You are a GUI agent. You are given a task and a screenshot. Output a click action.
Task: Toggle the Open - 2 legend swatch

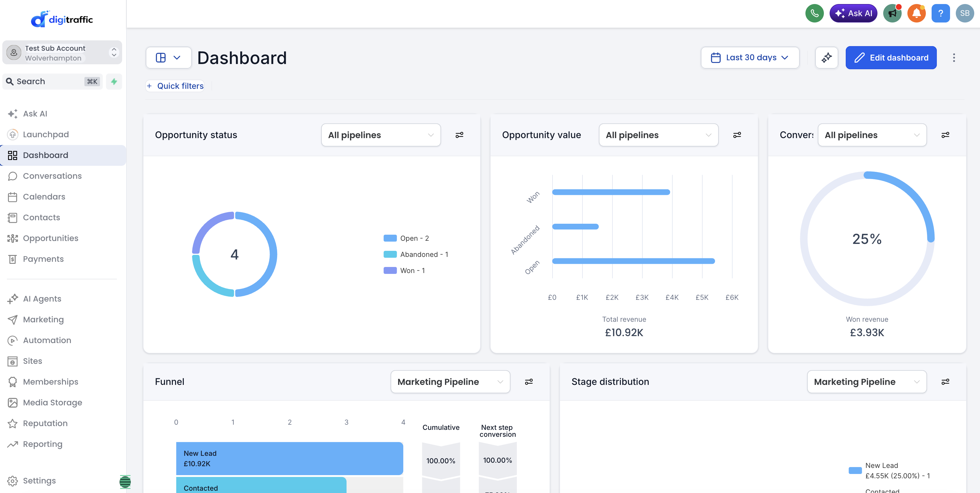point(390,238)
